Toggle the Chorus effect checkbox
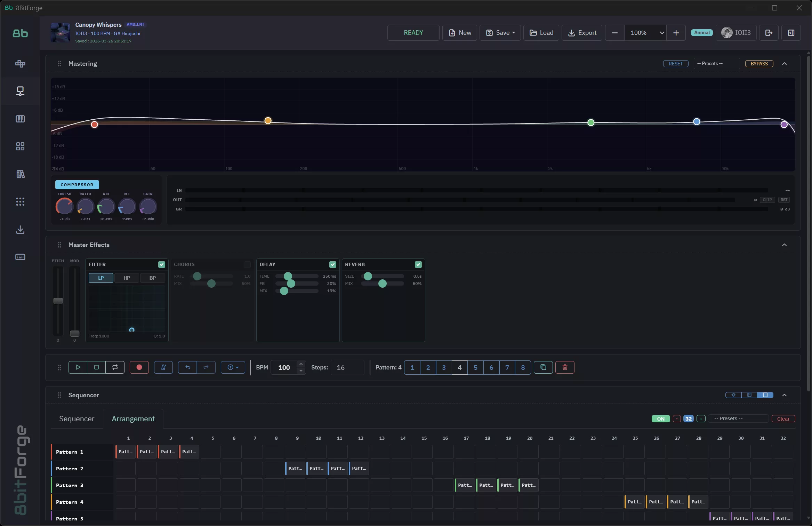The height and width of the screenshot is (526, 812). [247, 264]
